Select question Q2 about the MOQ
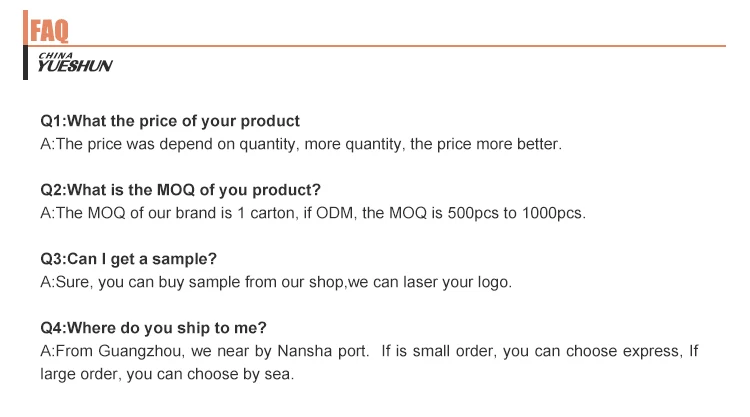The image size is (750, 417). [180, 190]
